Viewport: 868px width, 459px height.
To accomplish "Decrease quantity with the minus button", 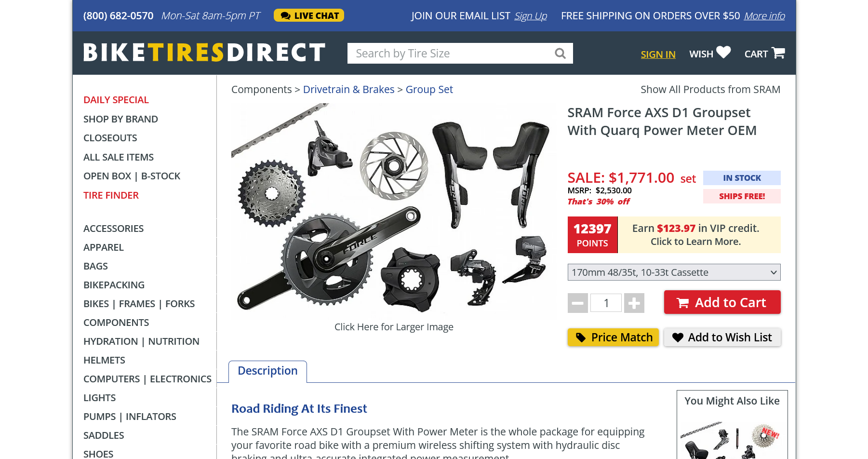I will pos(578,303).
